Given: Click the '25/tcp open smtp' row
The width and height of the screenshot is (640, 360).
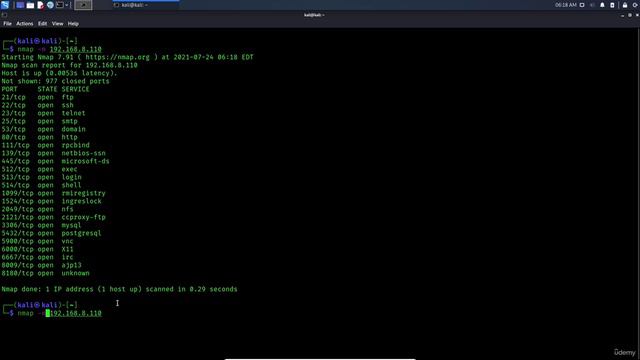Looking at the screenshot, I should (39, 121).
